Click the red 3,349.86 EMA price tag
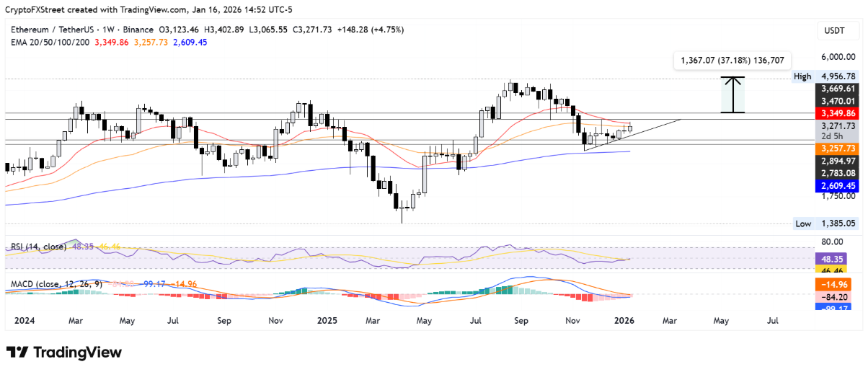This screenshot has width=868, height=372. click(x=836, y=113)
